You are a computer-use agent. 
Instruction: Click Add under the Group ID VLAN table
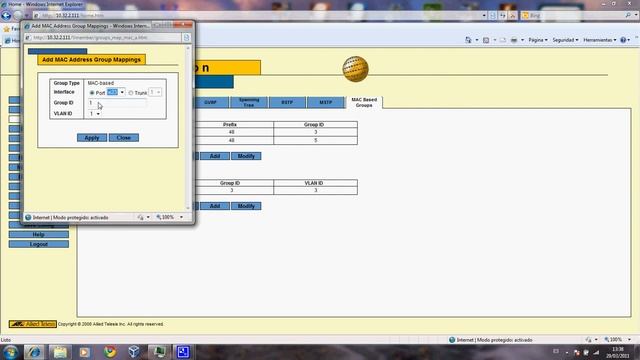click(x=215, y=206)
